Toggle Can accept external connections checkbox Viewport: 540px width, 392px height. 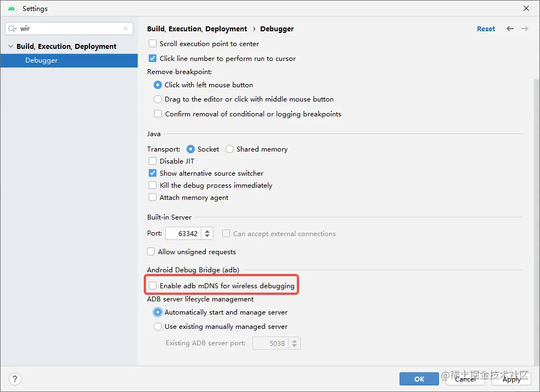pos(226,233)
